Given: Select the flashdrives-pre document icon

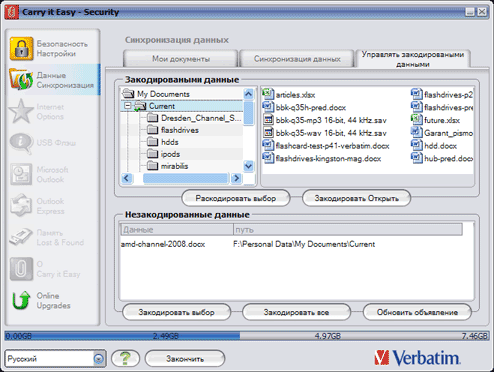Looking at the screenshot, I should (x=416, y=107).
